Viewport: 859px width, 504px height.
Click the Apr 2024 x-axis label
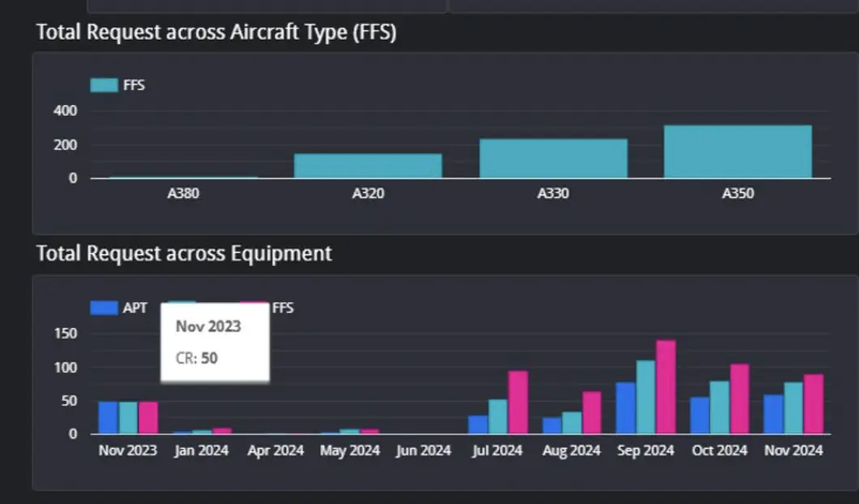pos(276,451)
